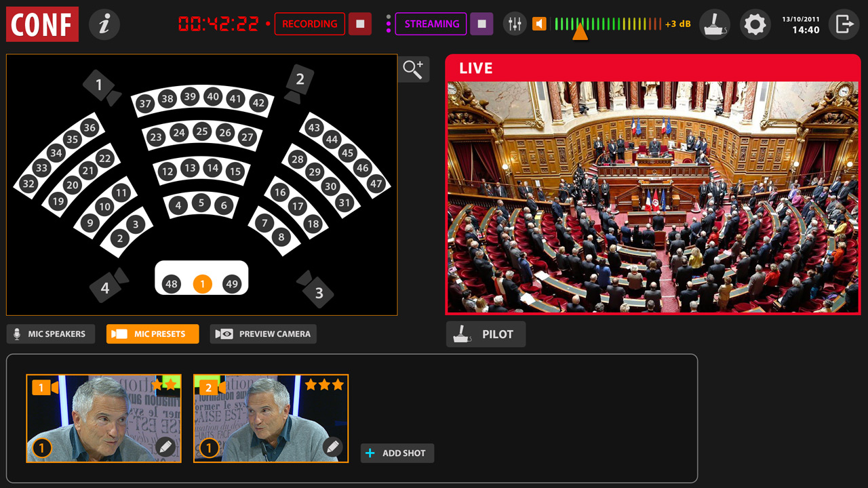Toggle the STREAMING button

pos(431,24)
